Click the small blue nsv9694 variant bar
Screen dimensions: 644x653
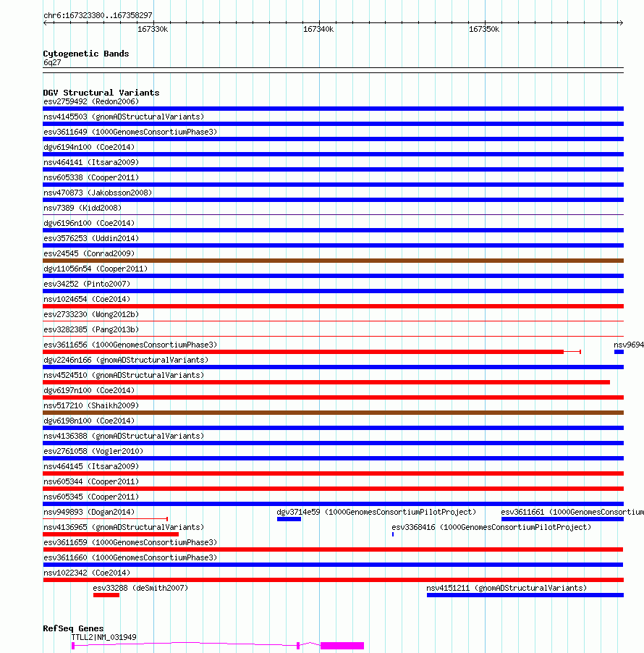(619, 352)
